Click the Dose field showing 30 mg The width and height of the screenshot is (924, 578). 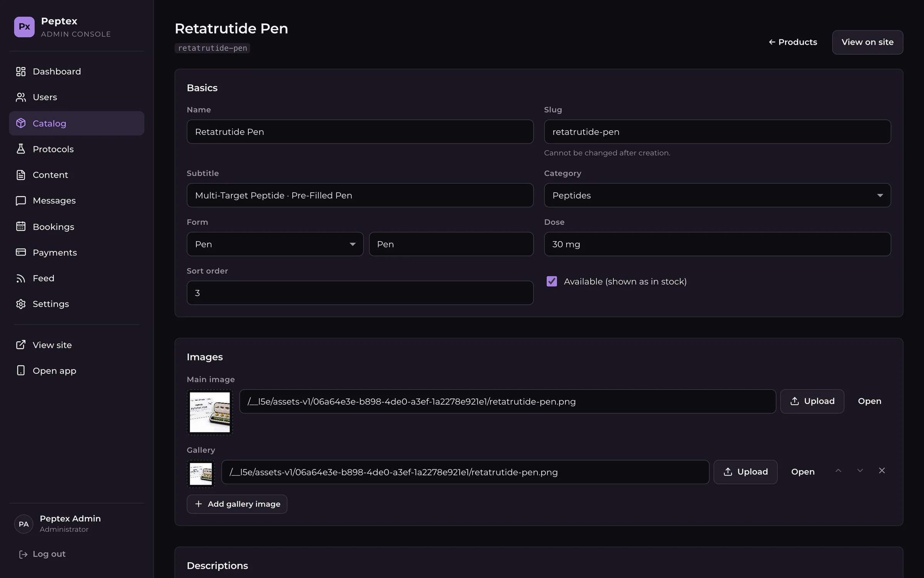click(717, 244)
